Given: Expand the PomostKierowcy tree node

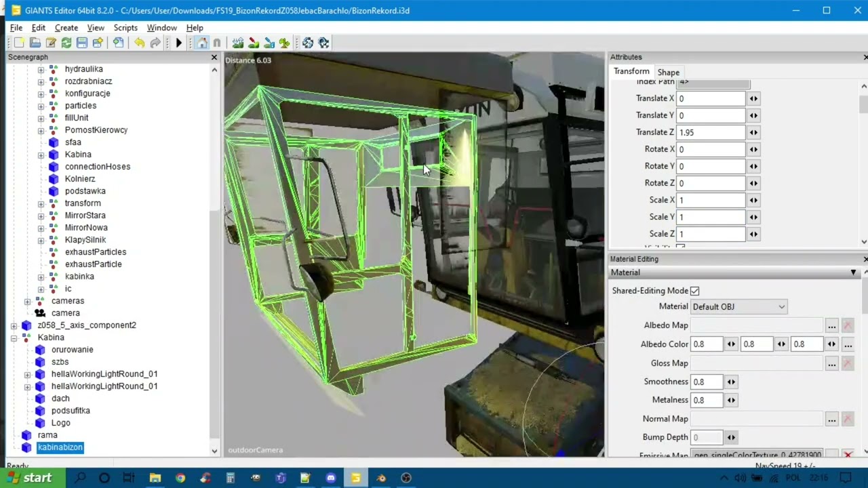Looking at the screenshot, I should pyautogui.click(x=41, y=130).
